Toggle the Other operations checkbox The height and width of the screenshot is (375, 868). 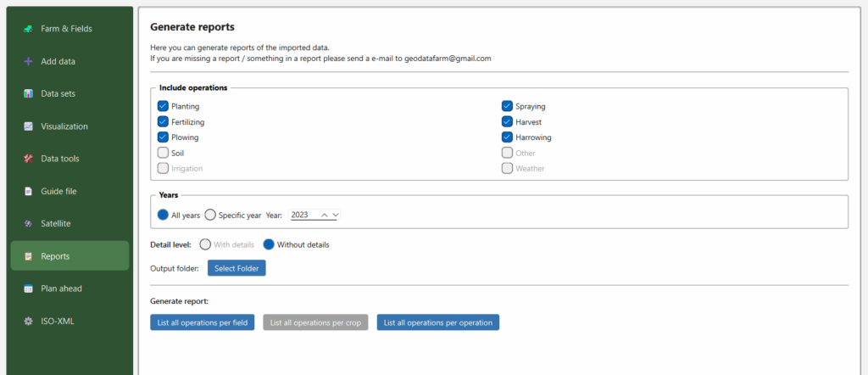tap(507, 153)
